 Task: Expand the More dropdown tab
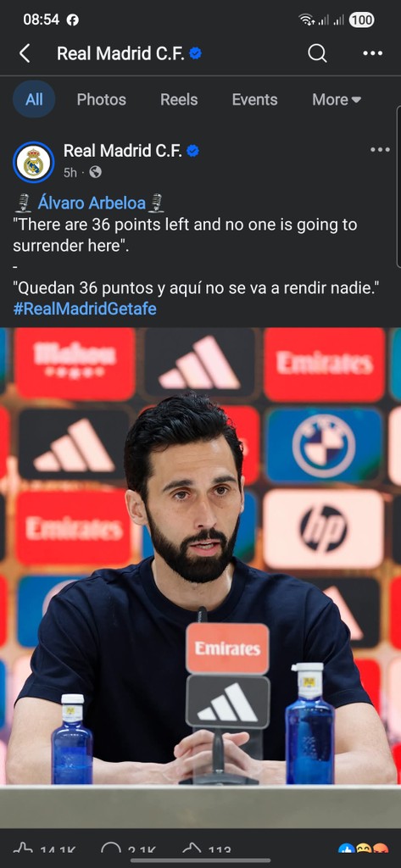(x=337, y=100)
